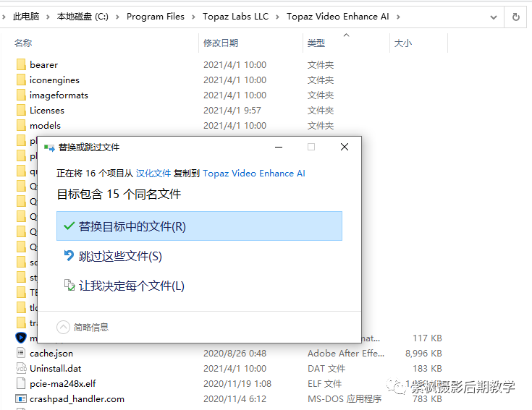
Task: Click the 8,996 KB size cell
Action: 423,354
